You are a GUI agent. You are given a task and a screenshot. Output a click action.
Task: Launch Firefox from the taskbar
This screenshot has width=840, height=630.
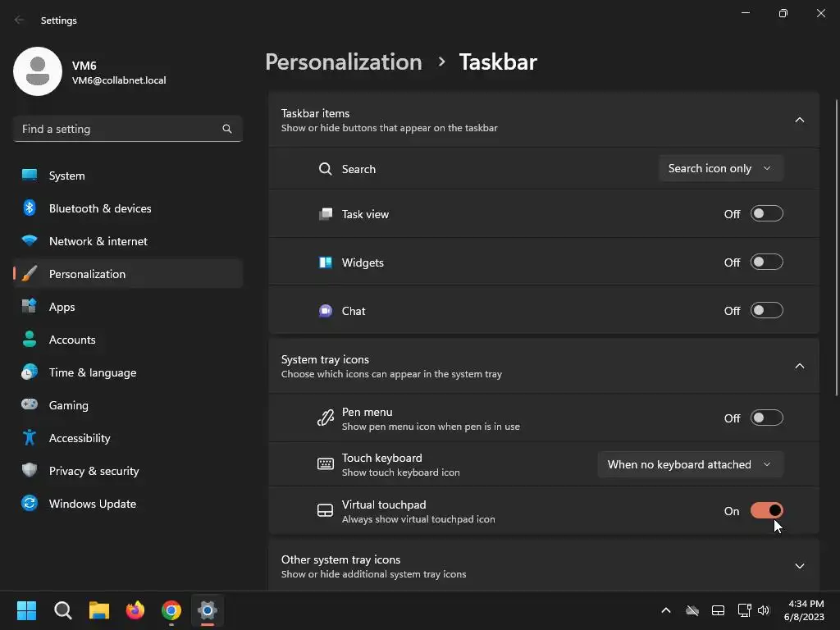pyautogui.click(x=135, y=610)
